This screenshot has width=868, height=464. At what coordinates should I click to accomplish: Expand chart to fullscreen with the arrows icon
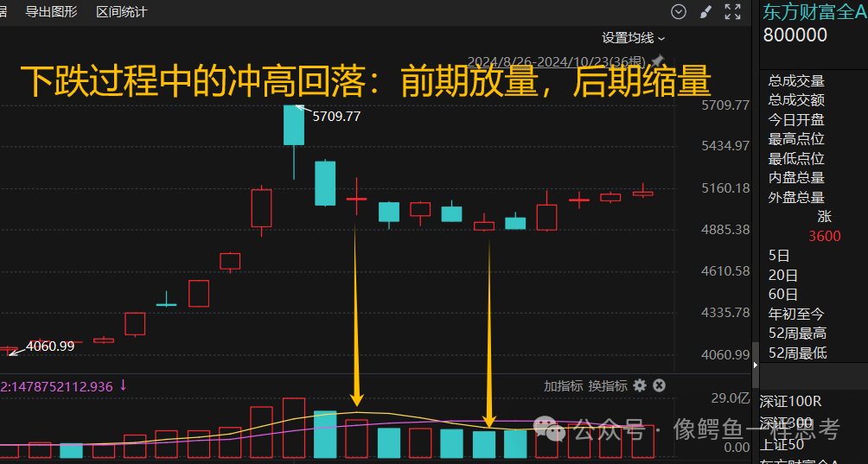[732, 11]
